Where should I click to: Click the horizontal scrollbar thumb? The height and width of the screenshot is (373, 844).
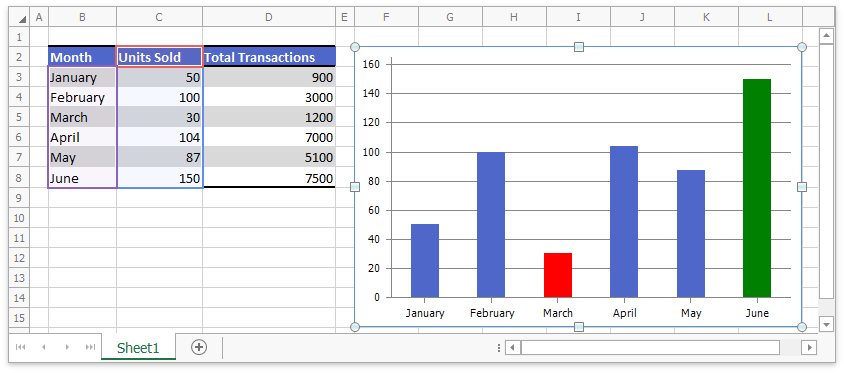[x=650, y=348]
